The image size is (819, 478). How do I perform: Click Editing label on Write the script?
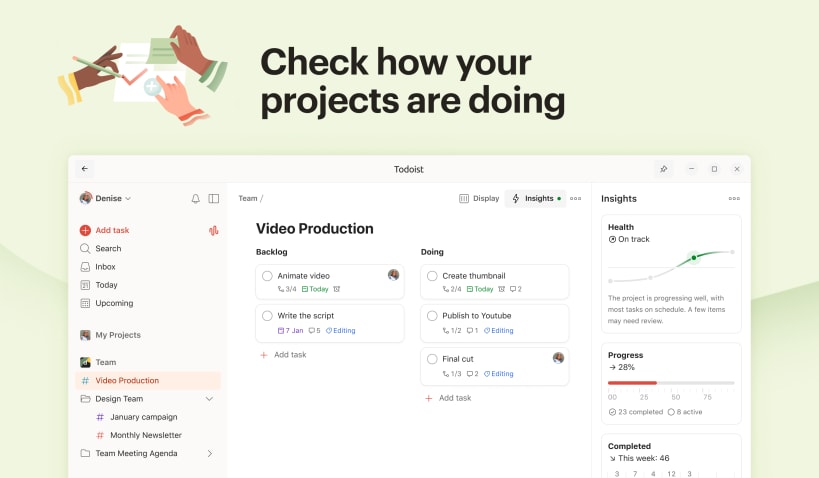341,331
